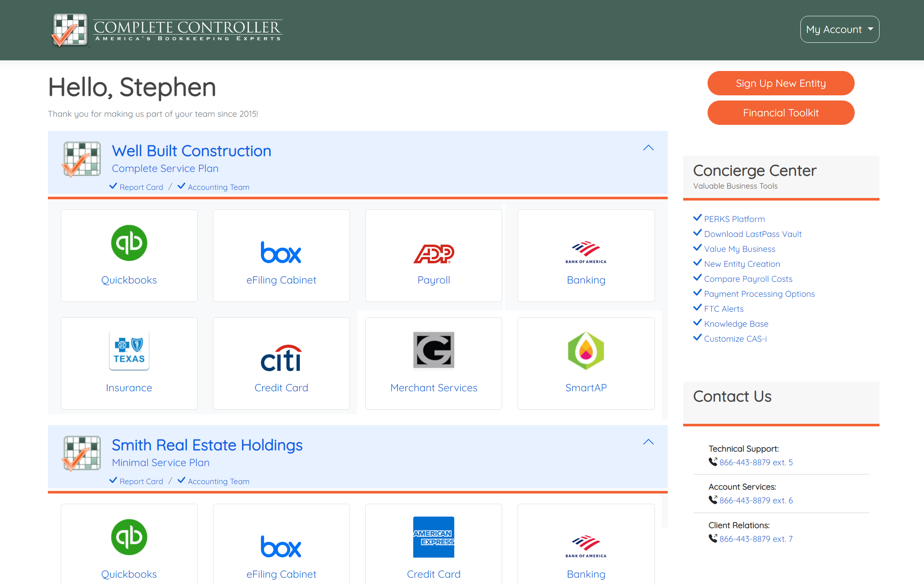
Task: Click the Quickbooks icon in Smith Real Estate Holdings
Action: [129, 537]
